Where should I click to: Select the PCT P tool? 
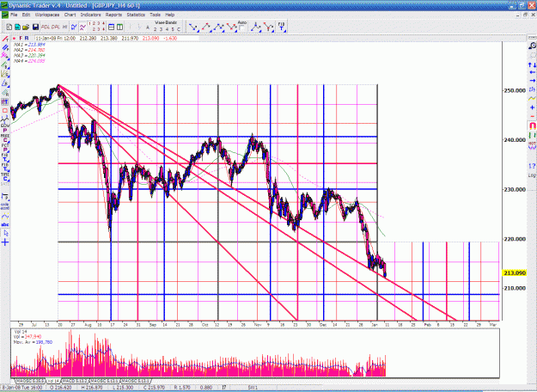tap(5, 150)
